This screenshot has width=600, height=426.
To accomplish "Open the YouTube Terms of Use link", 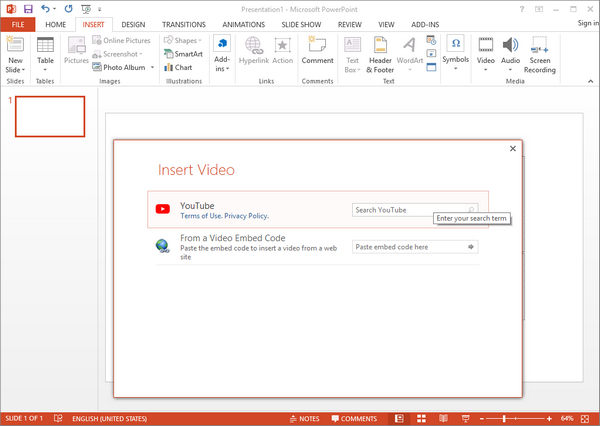I will pyautogui.click(x=201, y=216).
